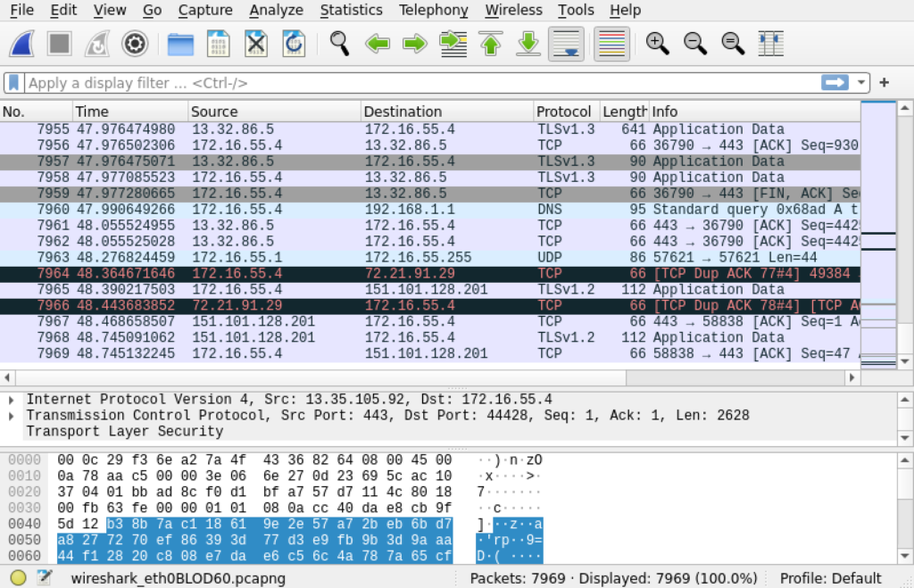Go to the first packet

(x=490, y=42)
